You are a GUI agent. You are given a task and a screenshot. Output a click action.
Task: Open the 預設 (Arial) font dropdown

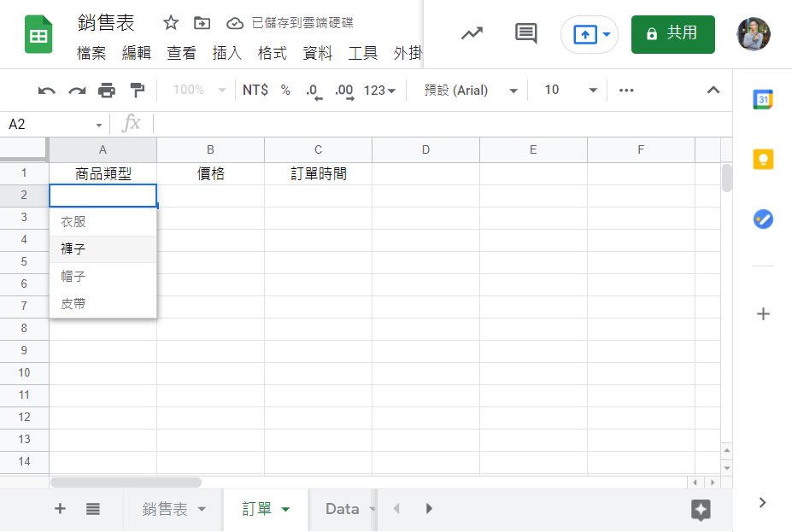(471, 91)
